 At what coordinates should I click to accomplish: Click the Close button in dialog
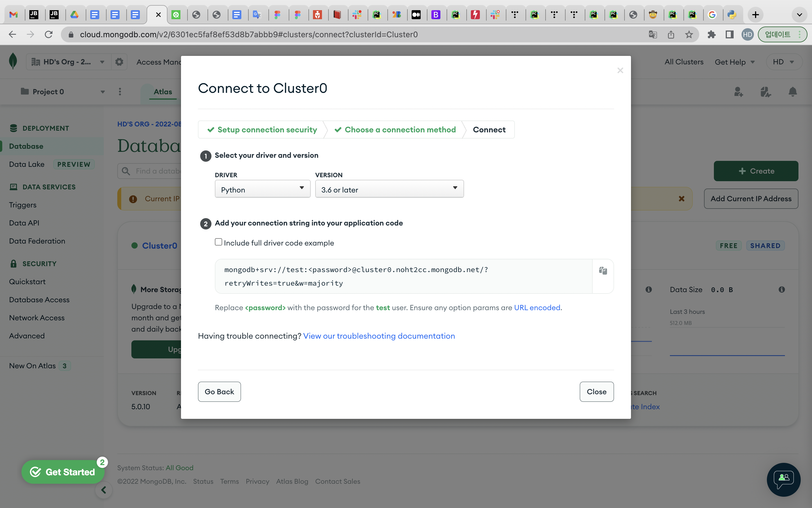coord(597,392)
